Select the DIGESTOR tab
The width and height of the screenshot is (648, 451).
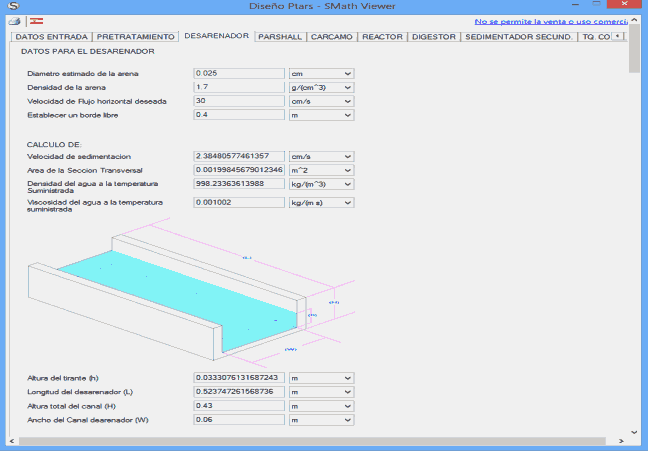coord(434,37)
